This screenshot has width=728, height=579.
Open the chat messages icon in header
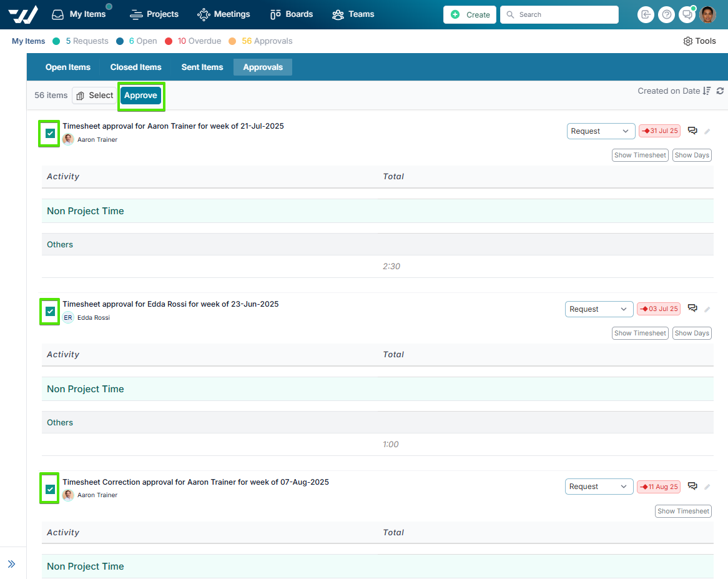tap(687, 14)
